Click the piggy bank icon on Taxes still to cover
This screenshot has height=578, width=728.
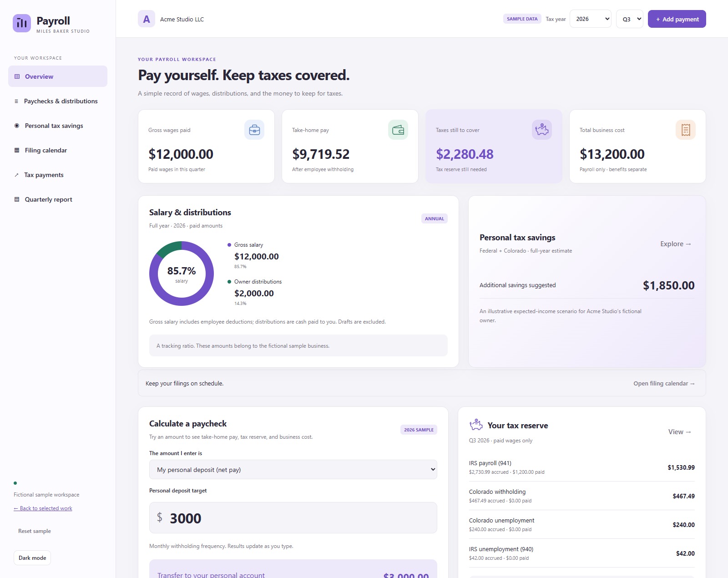(542, 130)
